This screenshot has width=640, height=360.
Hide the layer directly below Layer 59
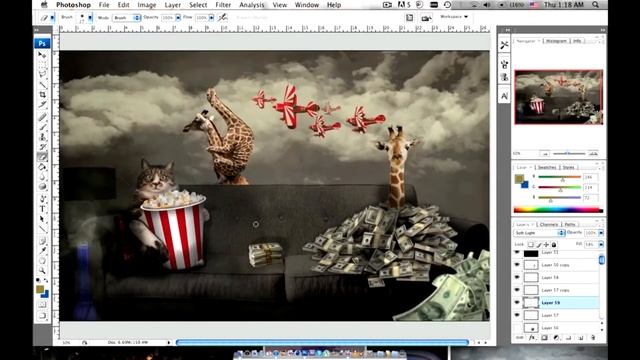point(517,315)
